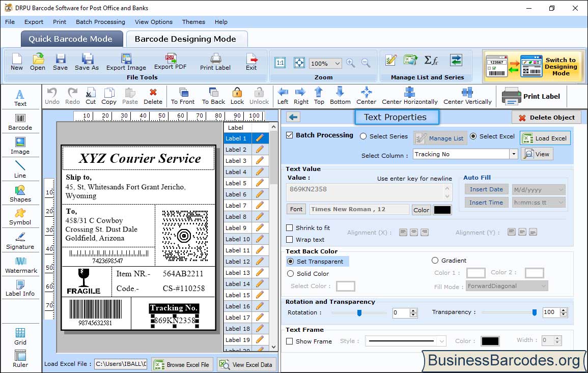Lock the selected object

click(237, 96)
